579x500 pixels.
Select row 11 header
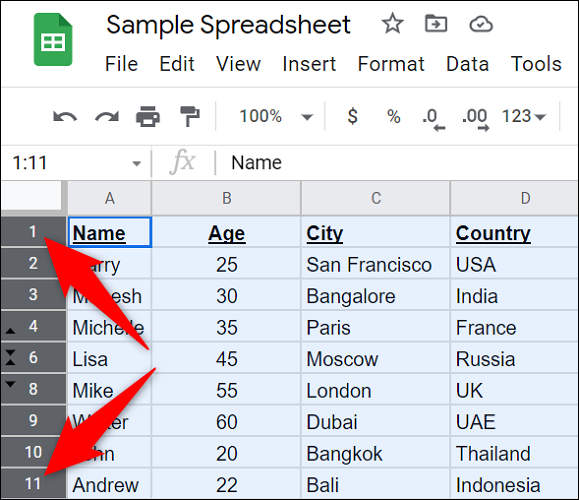[x=33, y=483]
